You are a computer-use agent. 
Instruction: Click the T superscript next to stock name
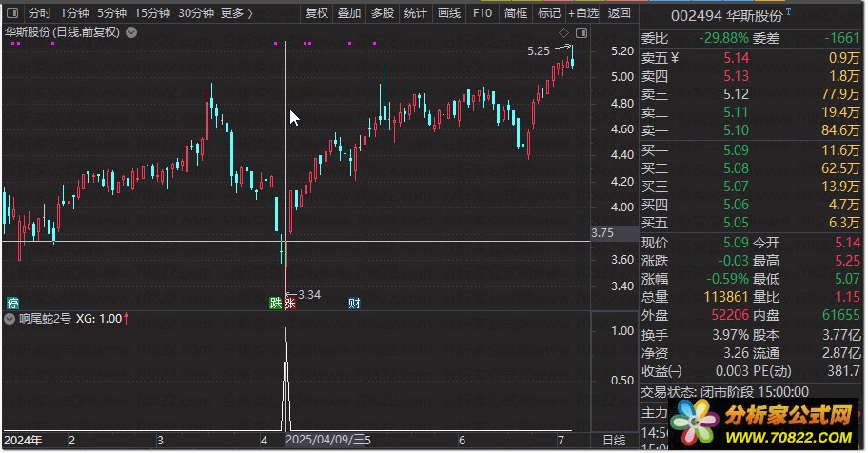[788, 11]
